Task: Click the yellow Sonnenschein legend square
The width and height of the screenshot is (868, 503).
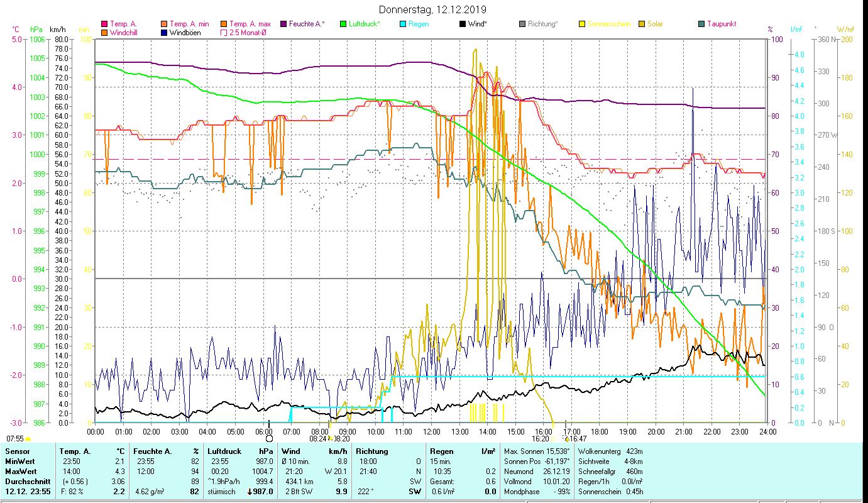Action: coord(582,25)
